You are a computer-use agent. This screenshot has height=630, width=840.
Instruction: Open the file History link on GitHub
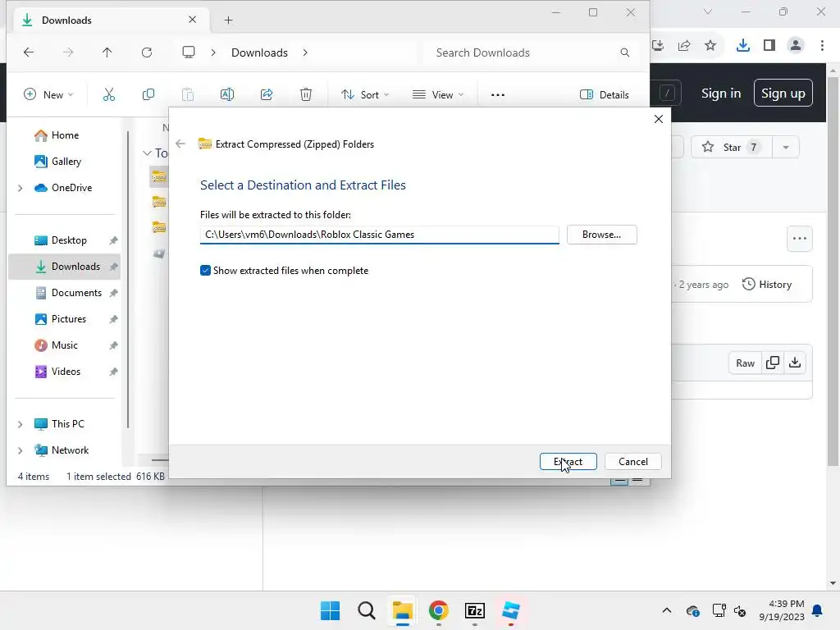pos(767,285)
